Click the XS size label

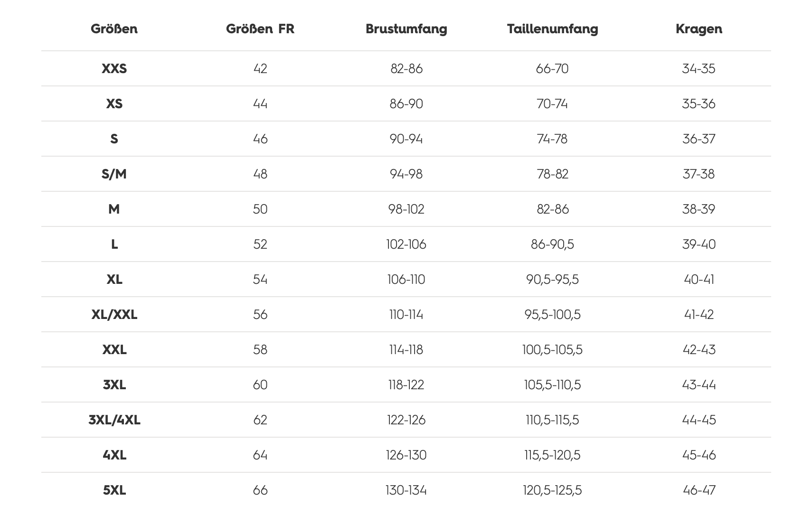(114, 104)
